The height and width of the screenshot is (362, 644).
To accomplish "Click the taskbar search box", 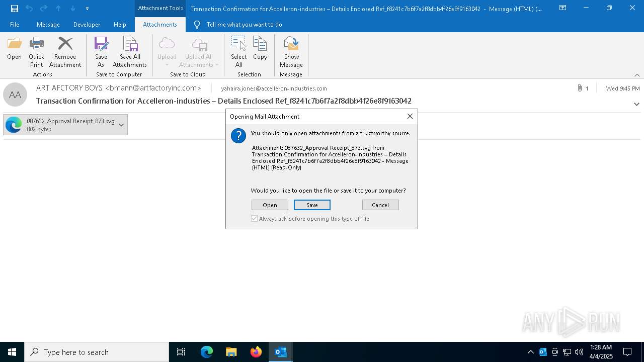I will pyautogui.click(x=97, y=352).
